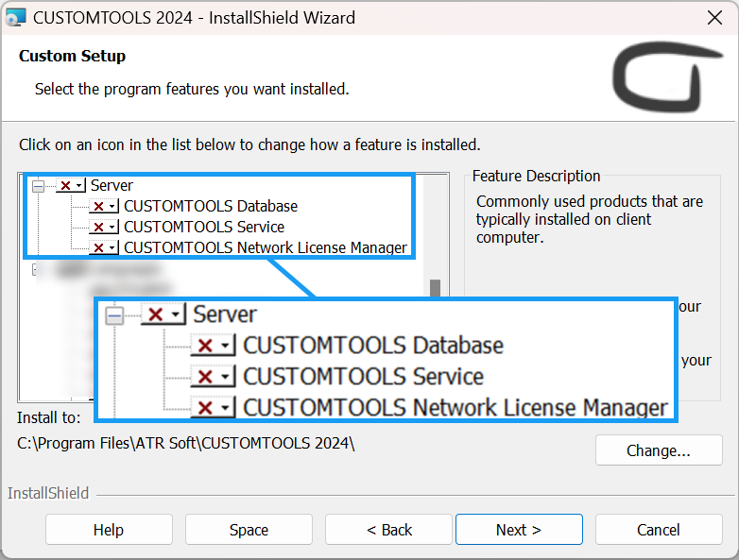Image resolution: width=739 pixels, height=560 pixels.
Task: Open the Network License Manager feature icon dropdown
Action: click(x=104, y=247)
